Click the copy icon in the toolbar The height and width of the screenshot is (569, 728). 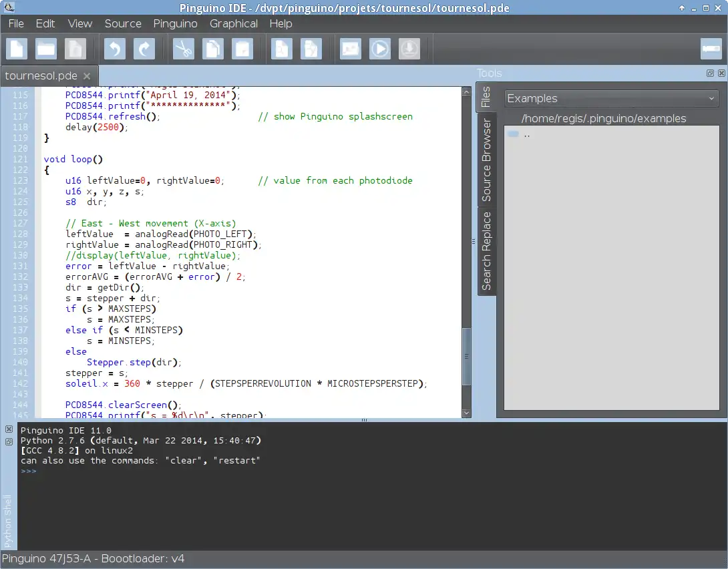(213, 49)
